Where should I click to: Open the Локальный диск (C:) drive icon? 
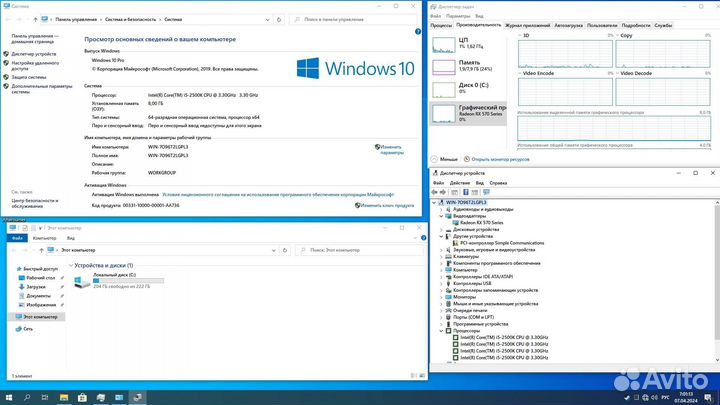[x=82, y=281]
